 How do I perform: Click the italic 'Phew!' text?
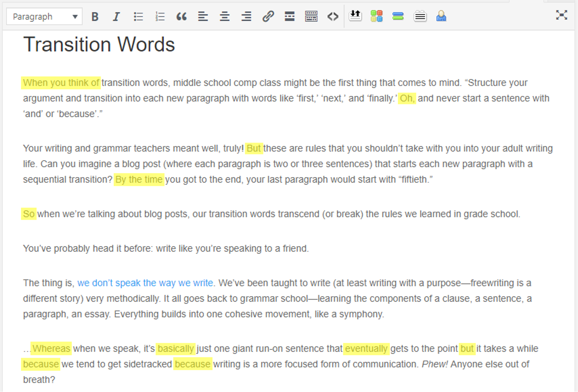click(435, 364)
